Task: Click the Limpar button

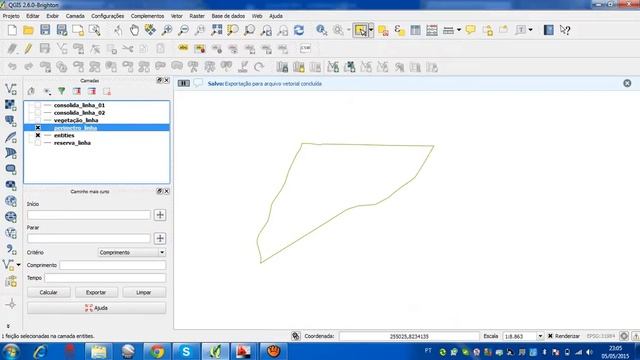Action: pos(144,292)
